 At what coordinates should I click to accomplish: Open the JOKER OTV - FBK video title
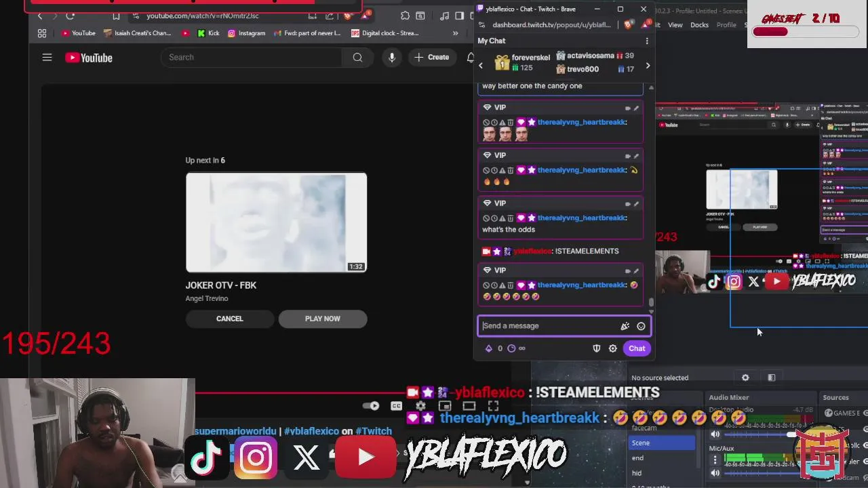(x=221, y=285)
